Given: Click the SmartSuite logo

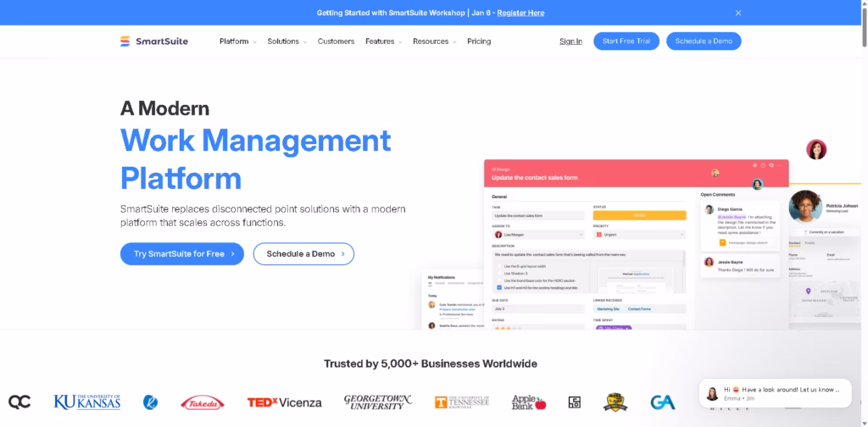Looking at the screenshot, I should [x=153, y=41].
